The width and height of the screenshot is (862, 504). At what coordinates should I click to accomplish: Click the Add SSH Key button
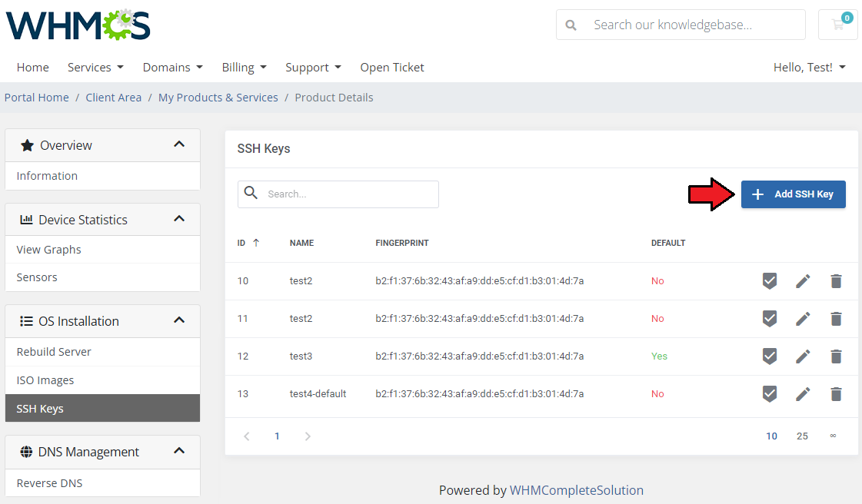tap(793, 194)
